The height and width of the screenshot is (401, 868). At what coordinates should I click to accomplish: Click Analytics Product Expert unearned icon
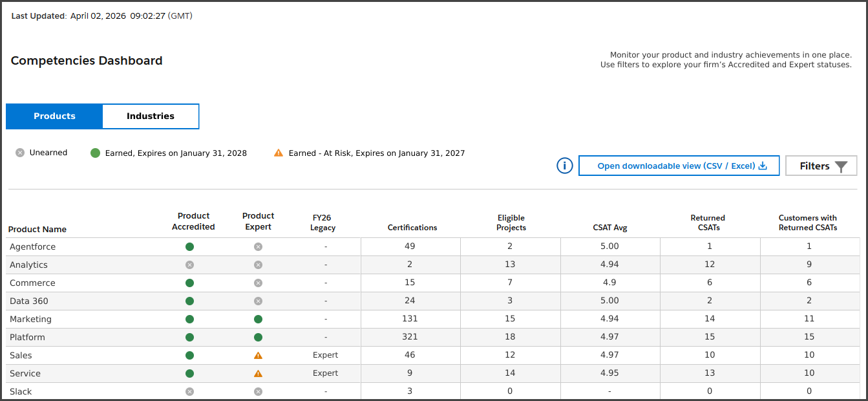pos(258,265)
